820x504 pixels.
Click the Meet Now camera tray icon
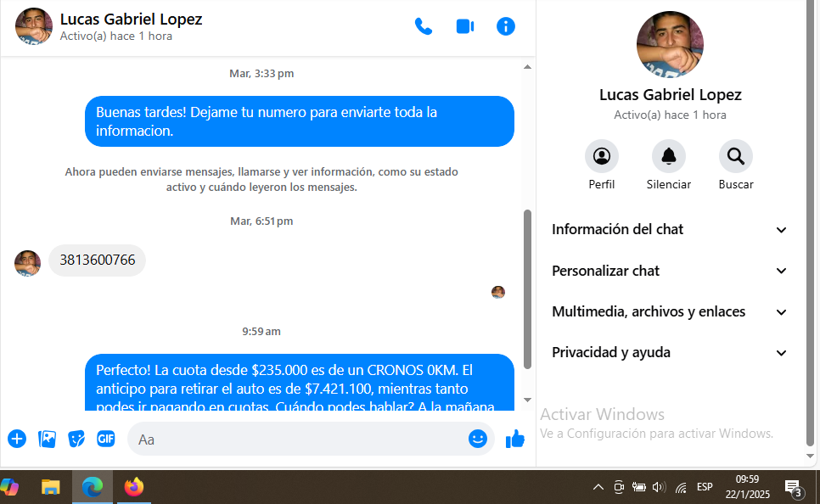point(619,487)
